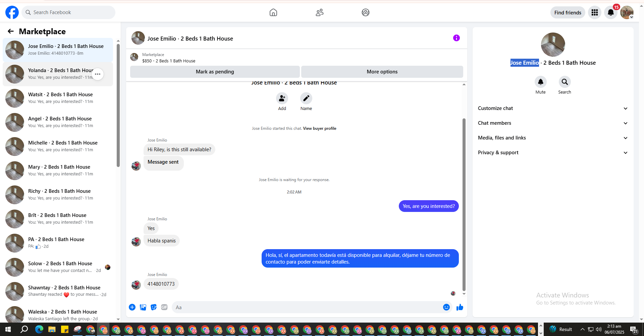Viewport: 644px width, 336px height.
Task: Open the Menu grid icon
Action: click(x=595, y=12)
